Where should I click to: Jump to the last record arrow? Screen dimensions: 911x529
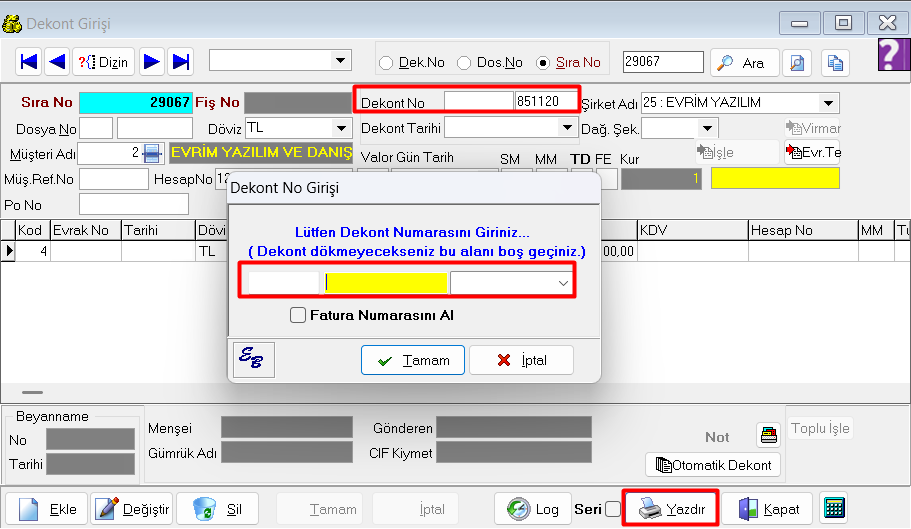click(181, 62)
